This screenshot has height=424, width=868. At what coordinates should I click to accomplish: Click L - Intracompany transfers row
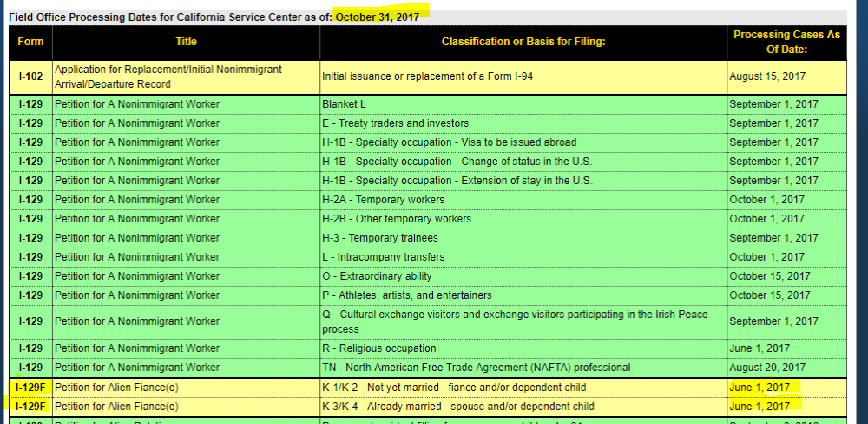[x=427, y=257]
